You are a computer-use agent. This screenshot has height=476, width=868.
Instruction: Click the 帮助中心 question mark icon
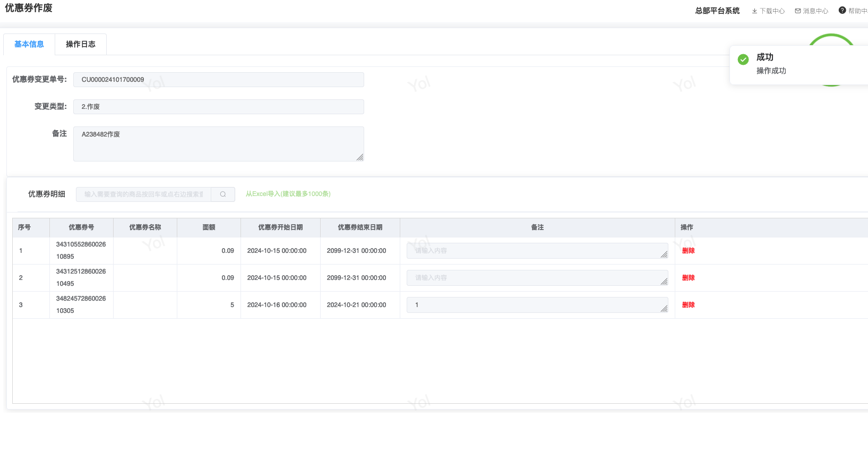click(842, 11)
